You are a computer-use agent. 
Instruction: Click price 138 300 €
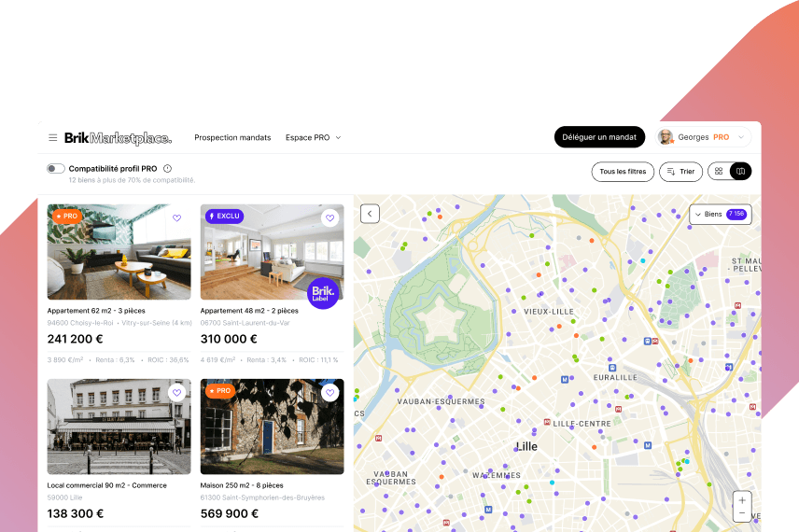click(76, 514)
